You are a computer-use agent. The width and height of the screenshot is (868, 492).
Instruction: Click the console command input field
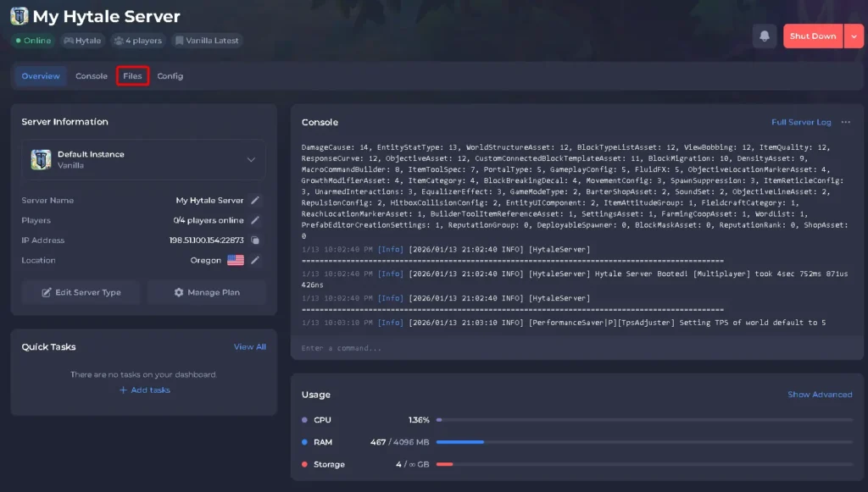point(576,348)
